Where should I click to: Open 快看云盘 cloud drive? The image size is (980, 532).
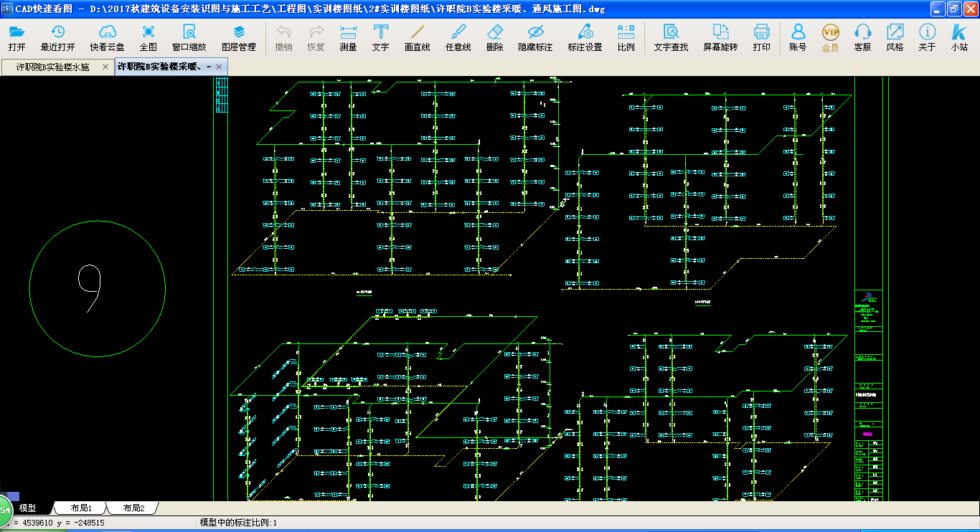[107, 32]
